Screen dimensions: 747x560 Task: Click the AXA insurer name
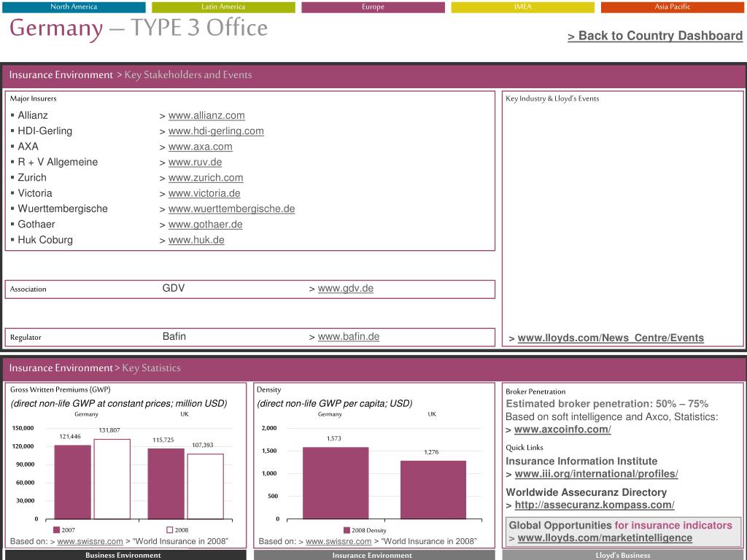click(28, 147)
